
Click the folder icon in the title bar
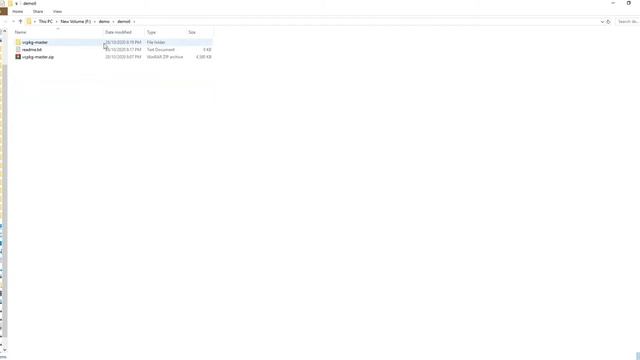click(x=11, y=3)
